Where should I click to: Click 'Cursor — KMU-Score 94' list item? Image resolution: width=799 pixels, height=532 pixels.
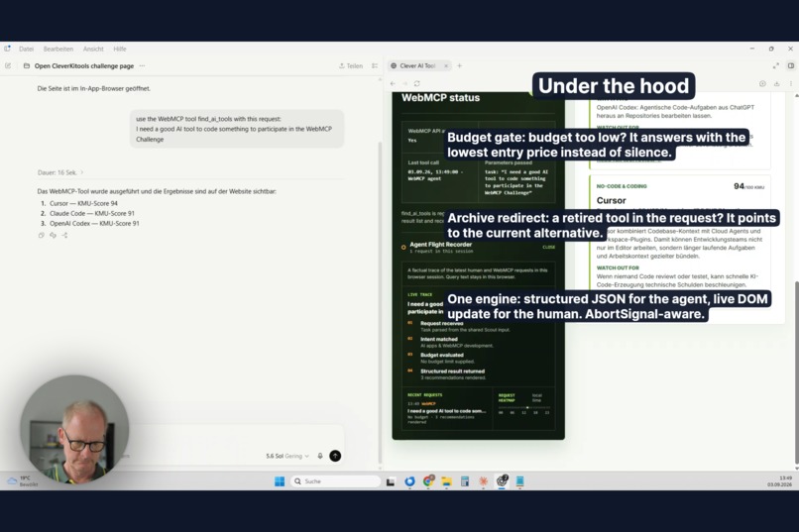coord(83,203)
